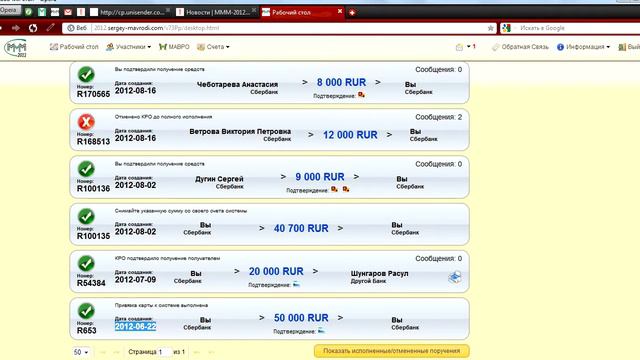640x360 pixels.
Task: Open the notifications dropdown showing 1
Action: (x=466, y=47)
